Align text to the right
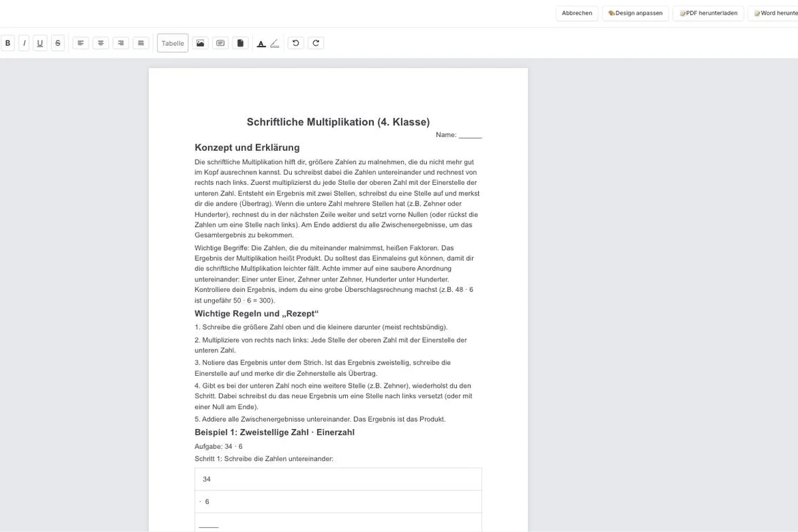 pyautogui.click(x=120, y=43)
